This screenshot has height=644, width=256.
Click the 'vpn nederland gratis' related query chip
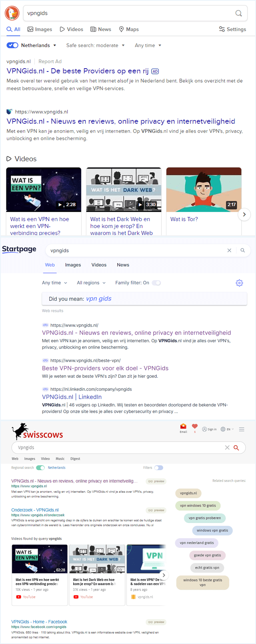tap(196, 543)
